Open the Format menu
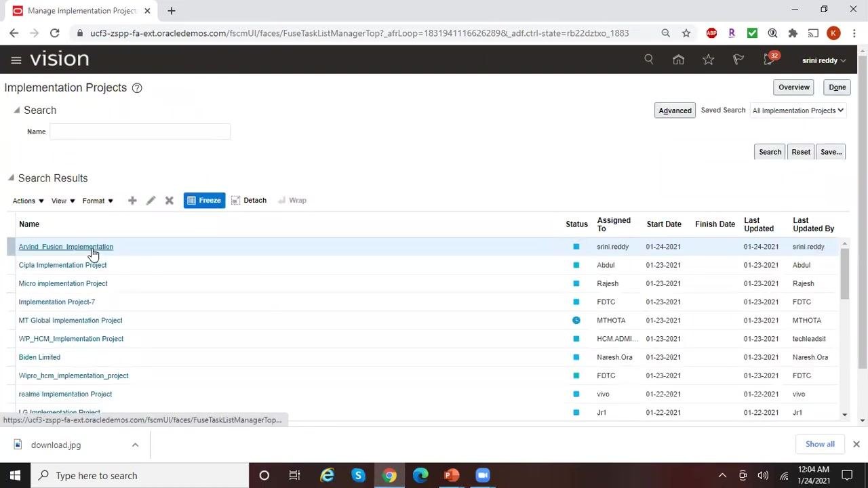The height and width of the screenshot is (488, 868). tap(98, 201)
